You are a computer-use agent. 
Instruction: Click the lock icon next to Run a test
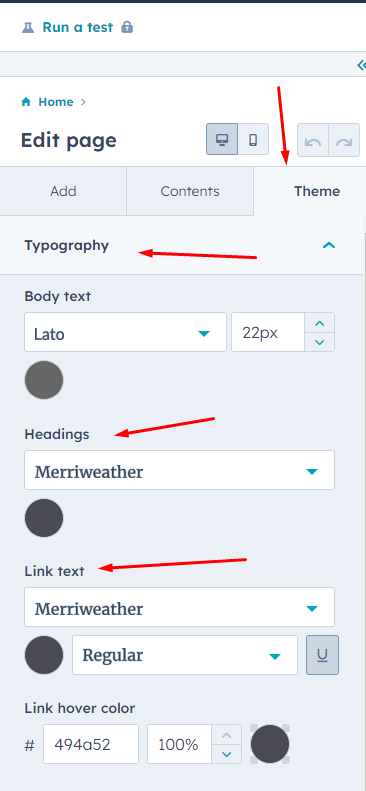point(127,27)
